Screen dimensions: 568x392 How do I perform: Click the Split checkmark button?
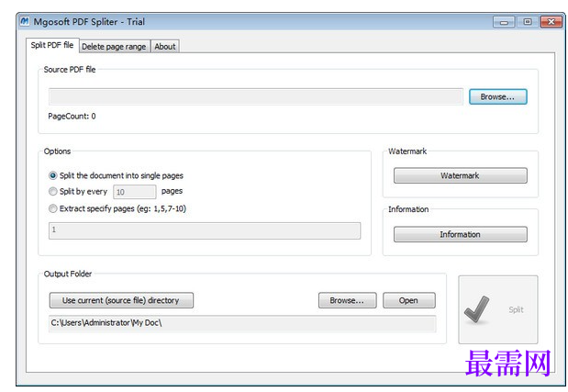coord(498,309)
